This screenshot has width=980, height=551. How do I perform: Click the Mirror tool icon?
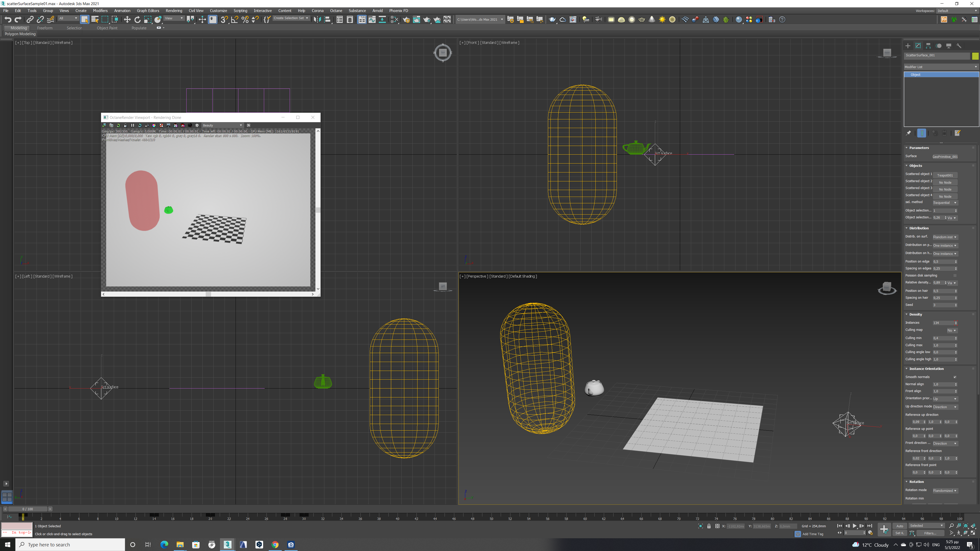(317, 20)
